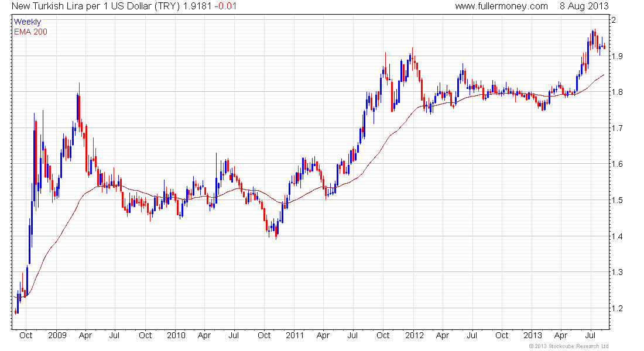Click the 2010 year label on time axis

(x=176, y=335)
